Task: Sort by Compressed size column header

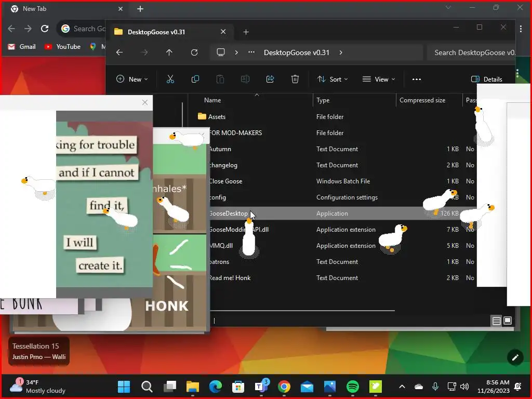Action: click(422, 100)
